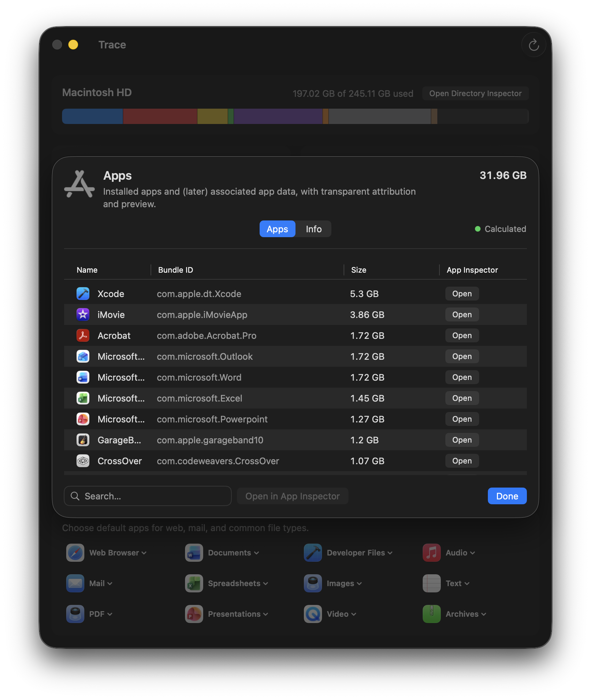Switch to the Info tab
The width and height of the screenshot is (591, 700).
tap(313, 229)
